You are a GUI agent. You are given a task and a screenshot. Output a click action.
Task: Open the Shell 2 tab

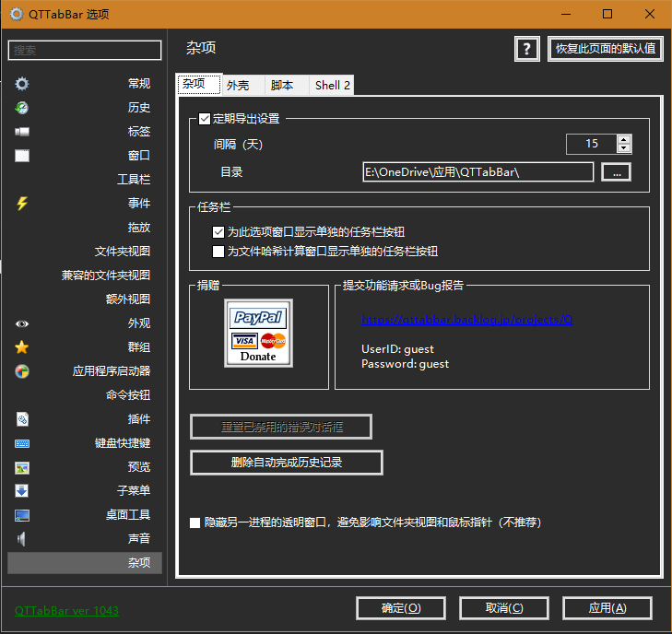(332, 86)
